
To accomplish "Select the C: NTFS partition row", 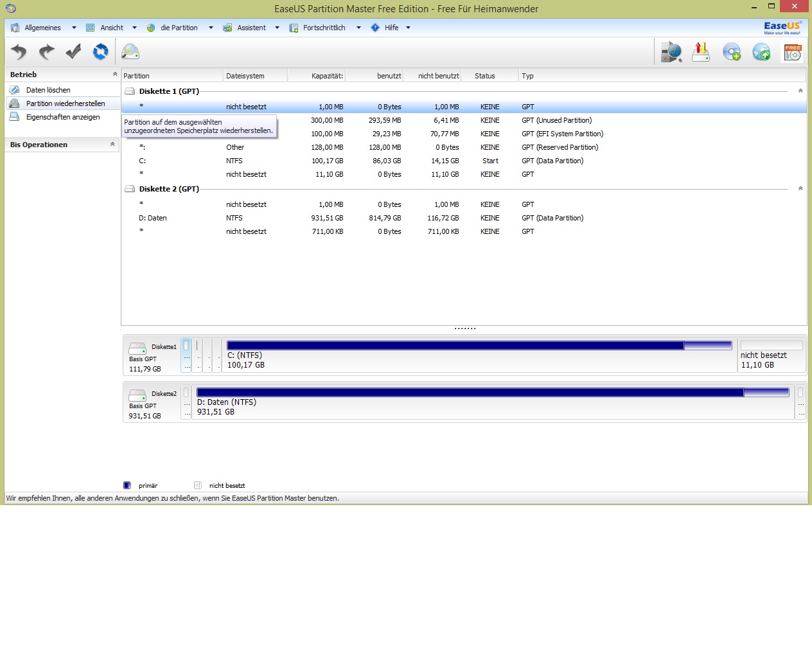I will click(x=464, y=161).
